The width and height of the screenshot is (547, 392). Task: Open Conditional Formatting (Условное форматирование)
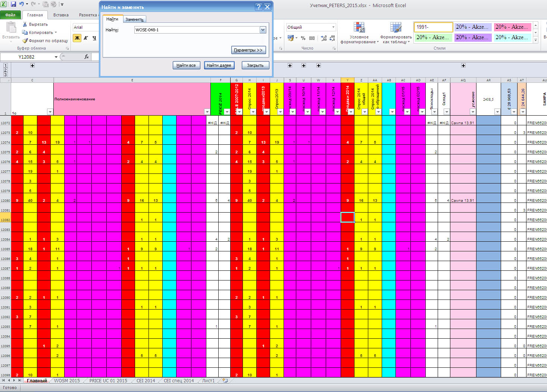coord(359,33)
